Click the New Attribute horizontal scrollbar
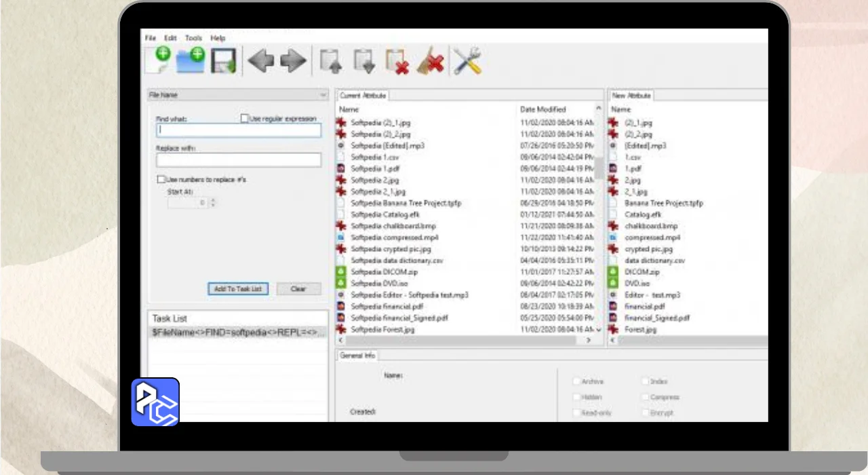Screen dimensions: 868x475 (x=688, y=340)
